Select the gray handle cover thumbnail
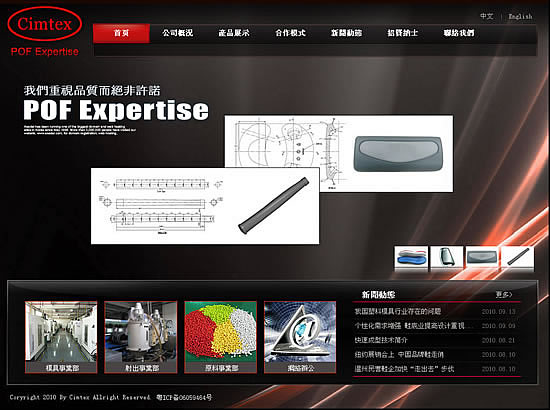 click(x=482, y=258)
